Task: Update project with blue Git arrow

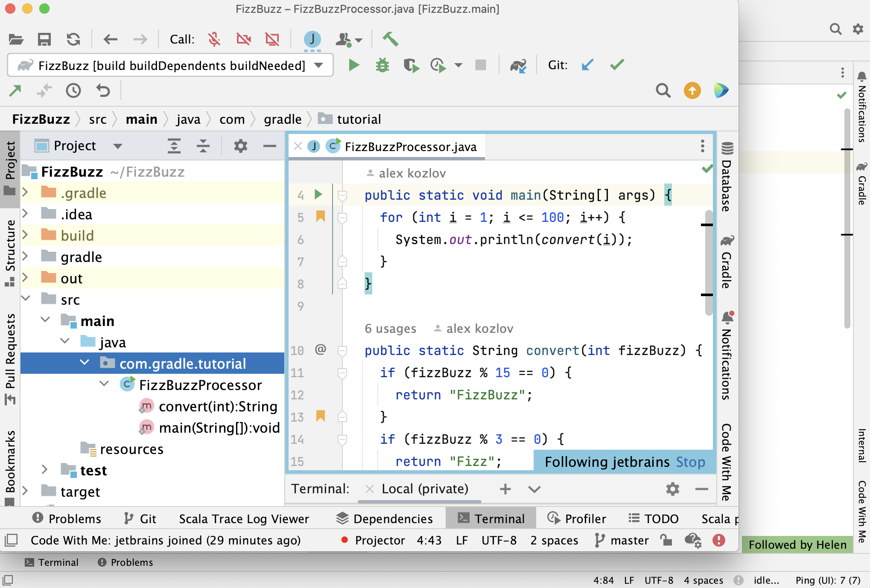Action: [x=587, y=65]
